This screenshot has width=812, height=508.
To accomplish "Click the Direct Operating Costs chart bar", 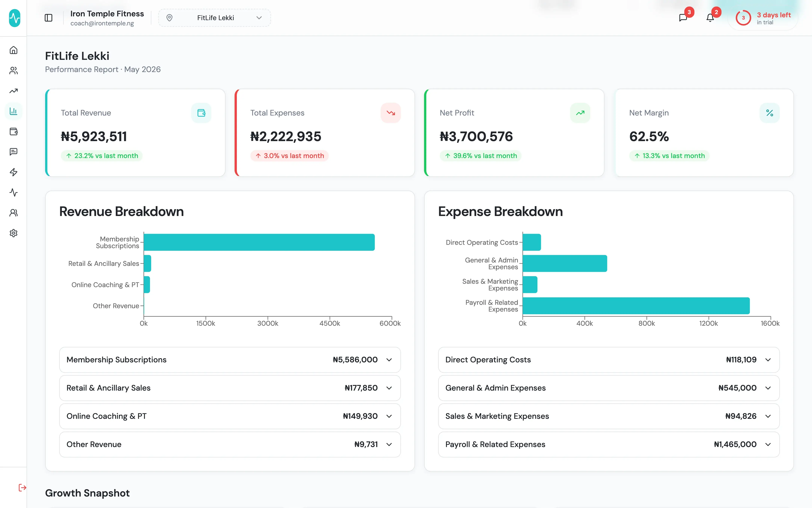I will click(x=532, y=242).
